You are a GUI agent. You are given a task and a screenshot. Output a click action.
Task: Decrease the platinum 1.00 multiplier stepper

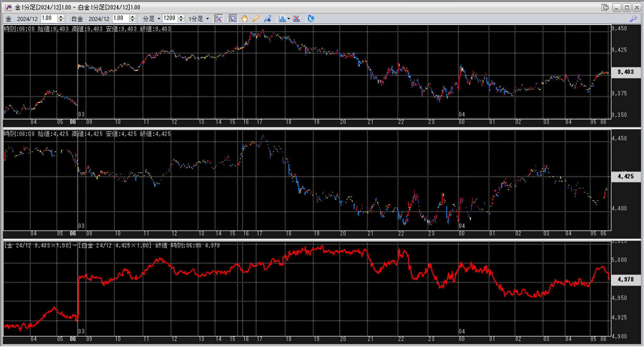tap(132, 20)
